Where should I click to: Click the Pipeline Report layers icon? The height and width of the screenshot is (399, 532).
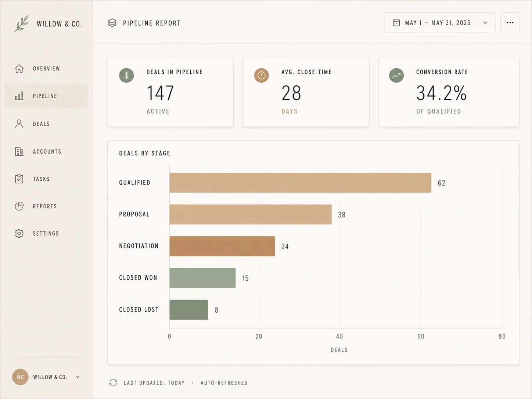pyautogui.click(x=112, y=23)
